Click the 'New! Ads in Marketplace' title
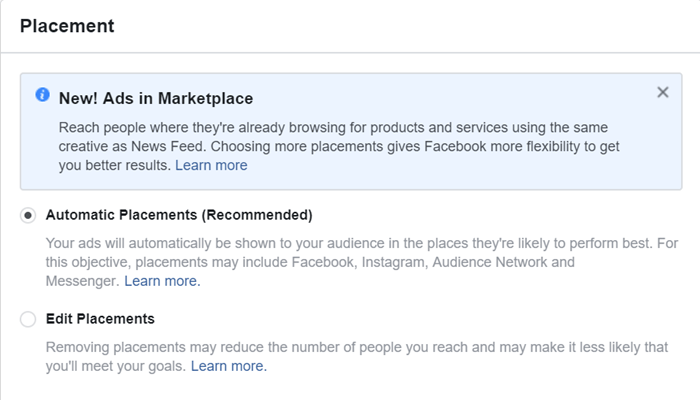Image resolution: width=700 pixels, height=400 pixels. point(156,98)
